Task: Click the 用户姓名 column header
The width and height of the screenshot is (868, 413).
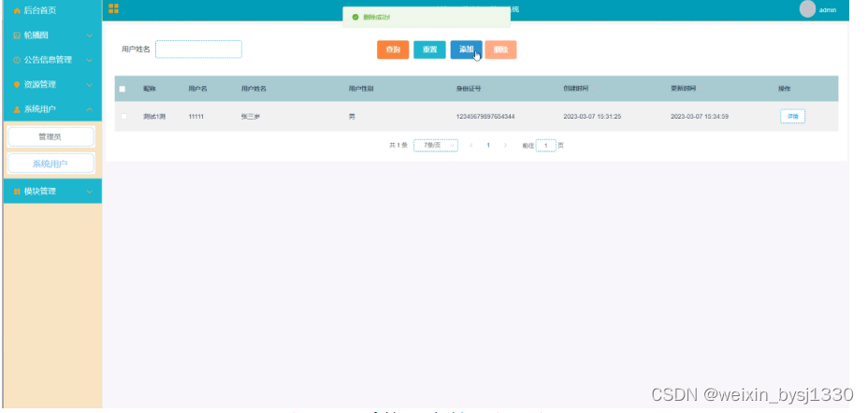Action: pyautogui.click(x=253, y=89)
